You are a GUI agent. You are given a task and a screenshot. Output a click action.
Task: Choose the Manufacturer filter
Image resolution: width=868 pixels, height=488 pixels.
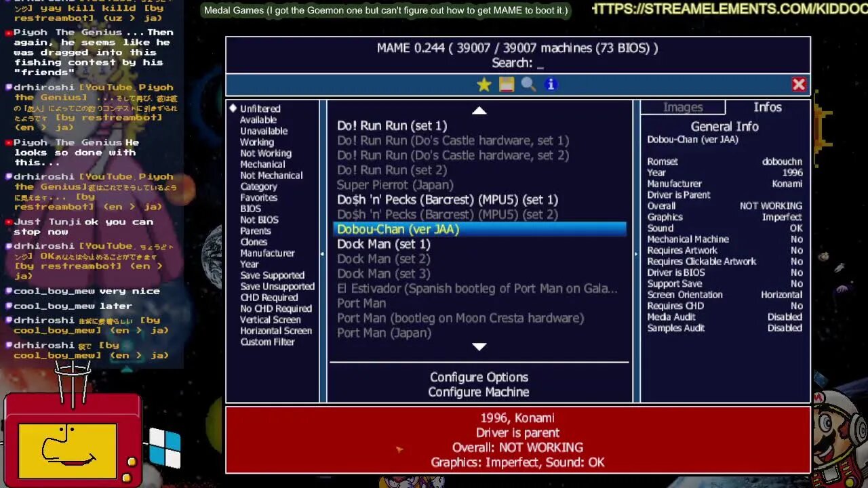click(x=267, y=253)
